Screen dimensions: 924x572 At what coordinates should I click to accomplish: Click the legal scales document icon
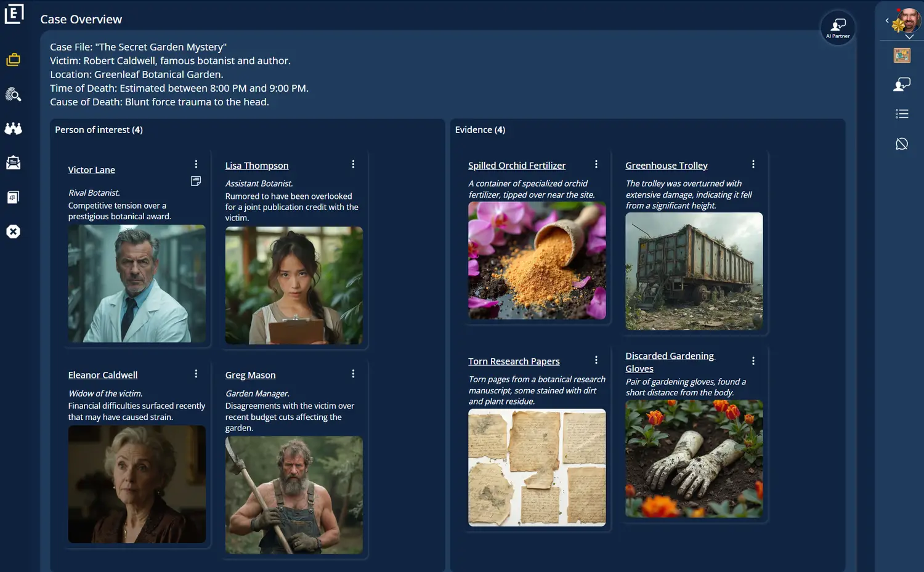point(13,197)
